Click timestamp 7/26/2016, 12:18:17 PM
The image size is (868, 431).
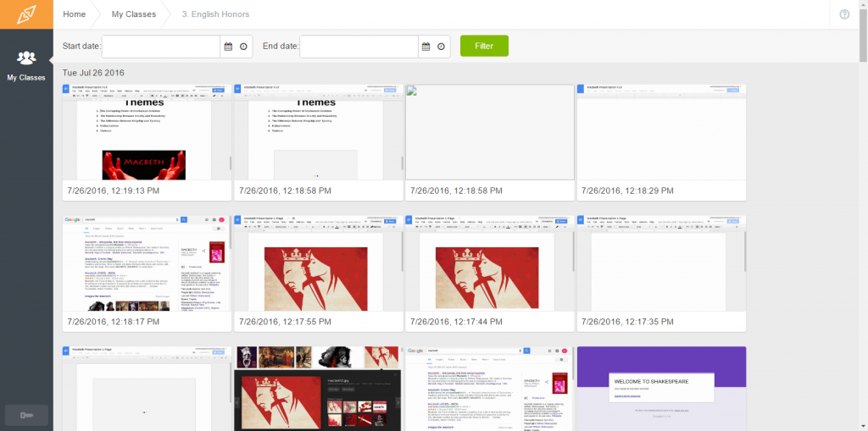tap(114, 322)
